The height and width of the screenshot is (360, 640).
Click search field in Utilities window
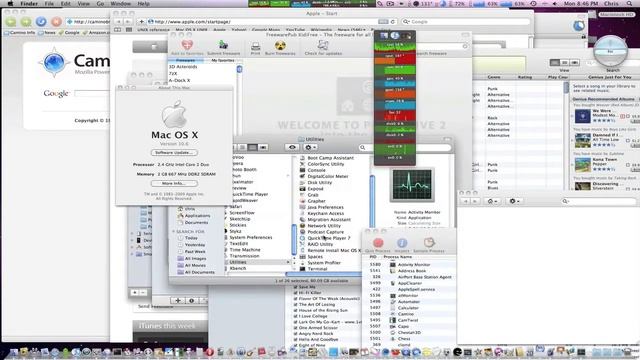click(405, 147)
